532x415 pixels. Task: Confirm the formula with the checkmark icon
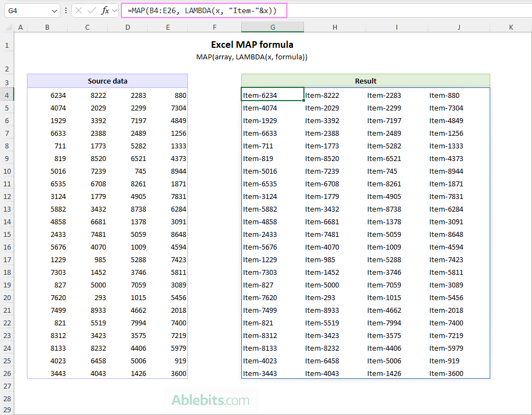point(91,10)
